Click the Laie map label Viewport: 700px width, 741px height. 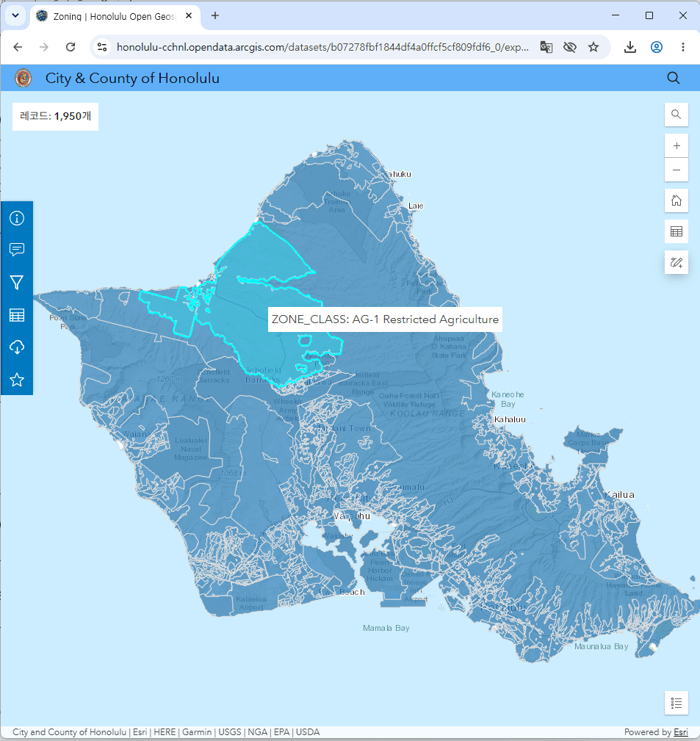pyautogui.click(x=416, y=206)
